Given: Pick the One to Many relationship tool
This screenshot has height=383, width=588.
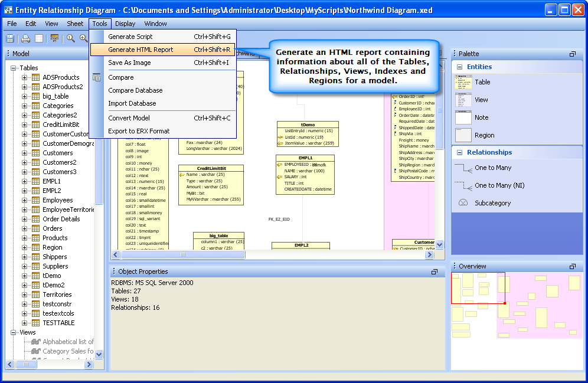Looking at the screenshot, I should 463,168.
